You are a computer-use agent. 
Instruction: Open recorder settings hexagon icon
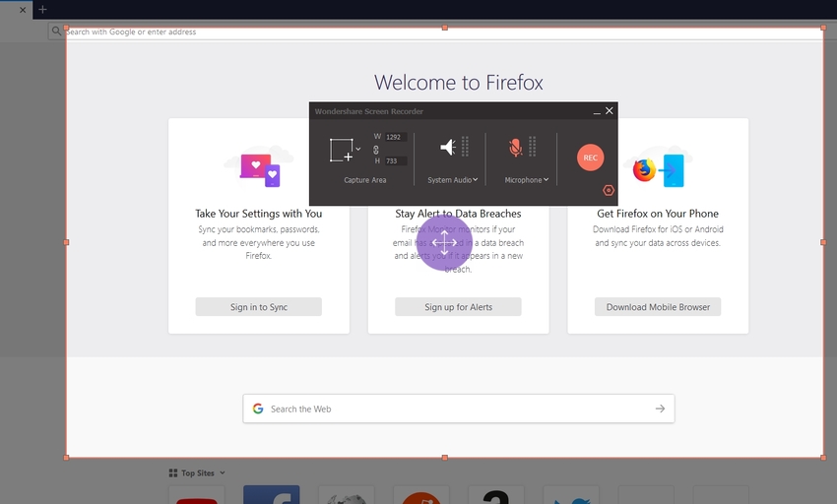click(609, 190)
